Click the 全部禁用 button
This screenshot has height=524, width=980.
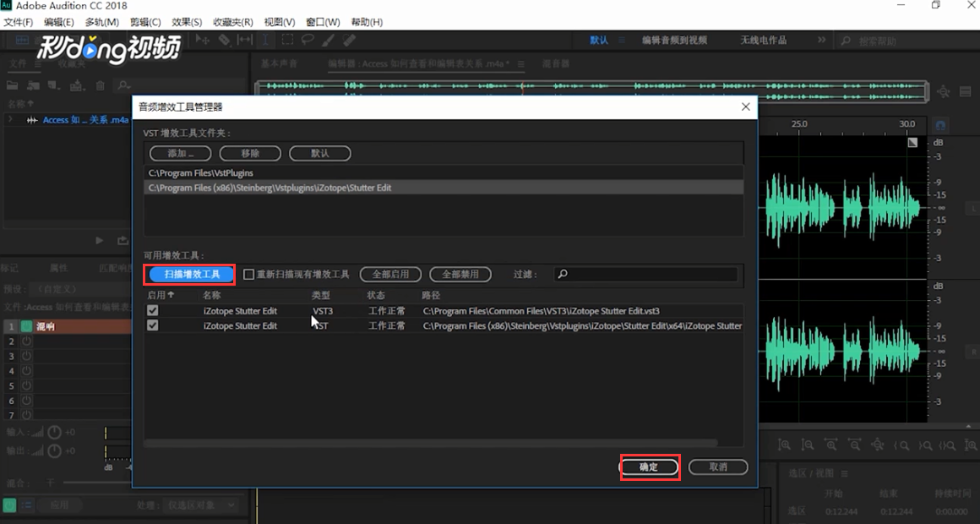pos(460,275)
